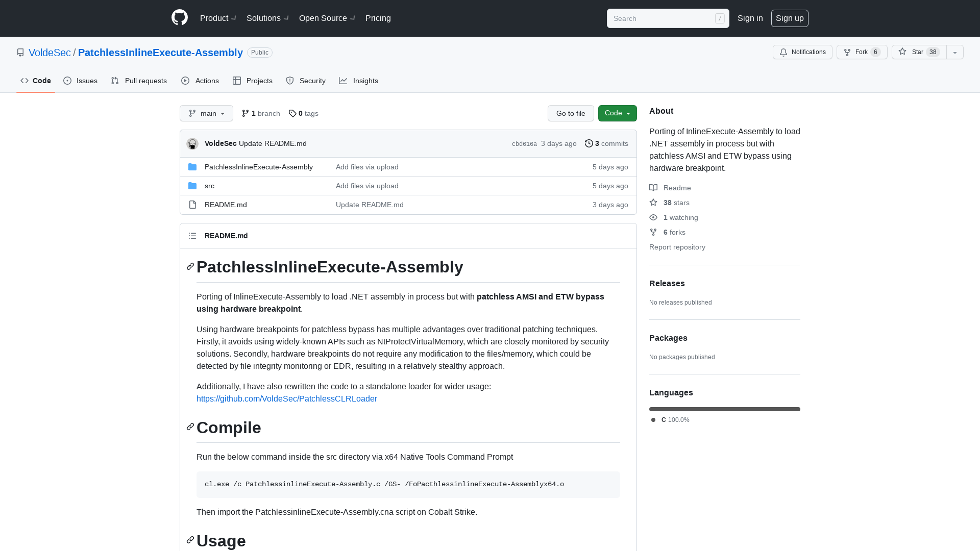
Task: Toggle starring PatchlessInlineExecute-Assembly repo
Action: pos(917,52)
